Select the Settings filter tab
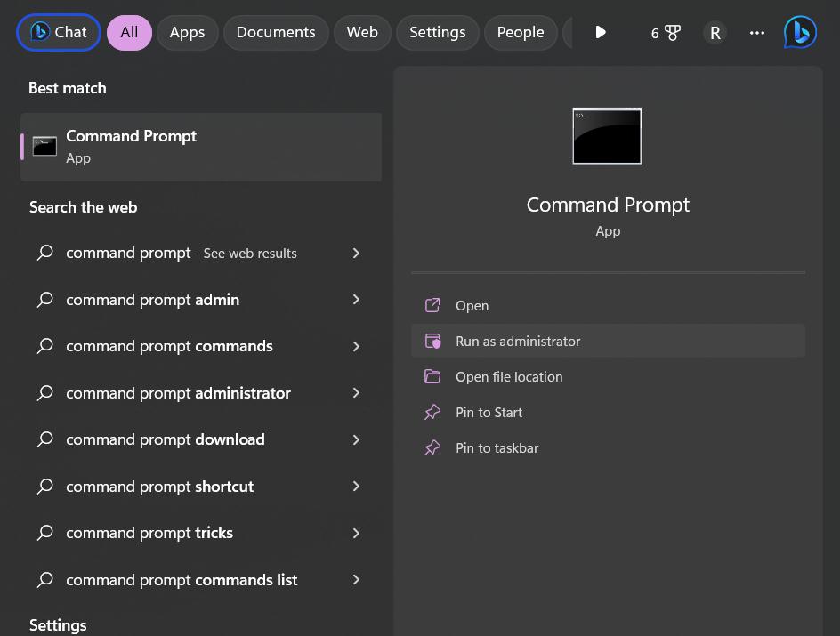840x636 pixels. pyautogui.click(x=437, y=33)
